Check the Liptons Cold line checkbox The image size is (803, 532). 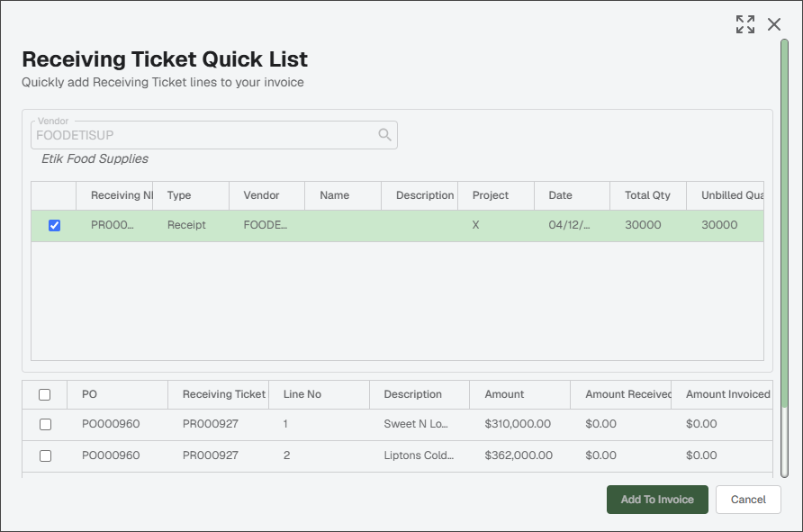pos(46,455)
